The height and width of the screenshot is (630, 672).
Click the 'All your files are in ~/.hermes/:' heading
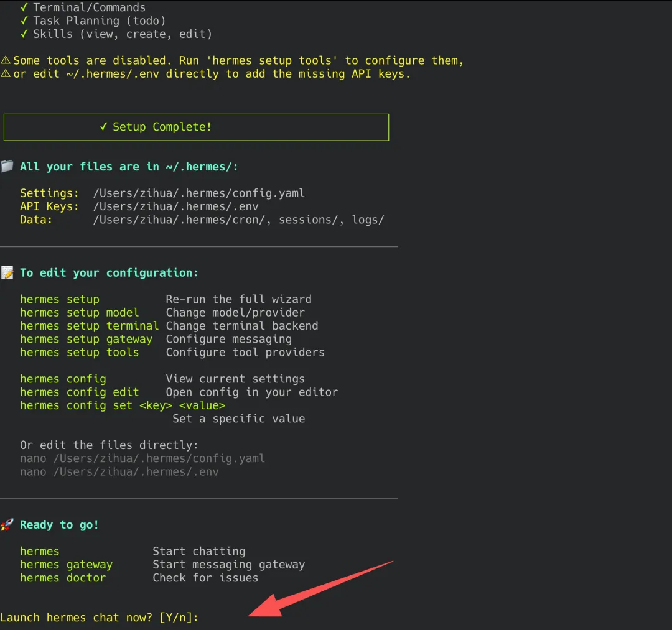(x=129, y=167)
